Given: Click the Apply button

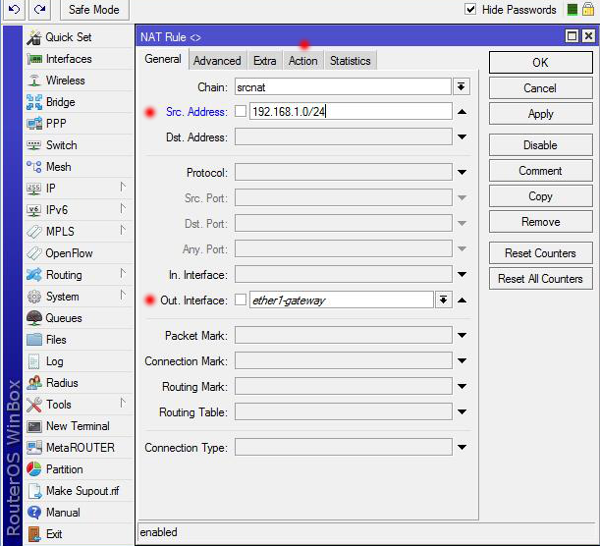Looking at the screenshot, I should pyautogui.click(x=540, y=114).
